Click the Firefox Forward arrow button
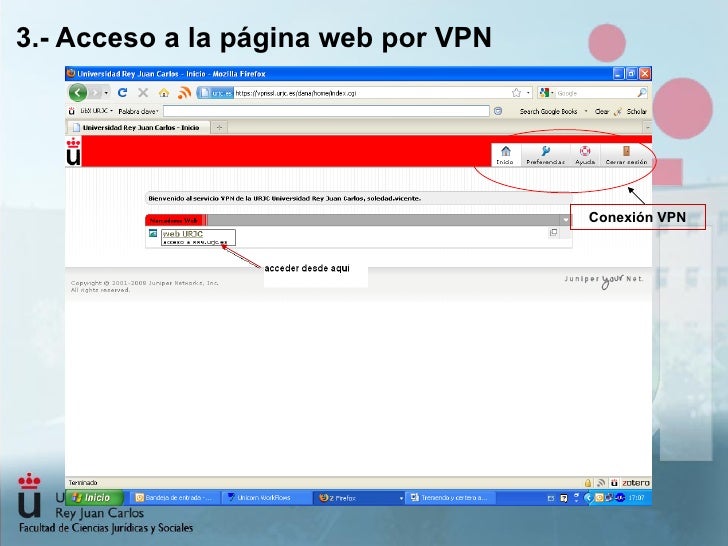The image size is (728, 546). pyautogui.click(x=95, y=93)
